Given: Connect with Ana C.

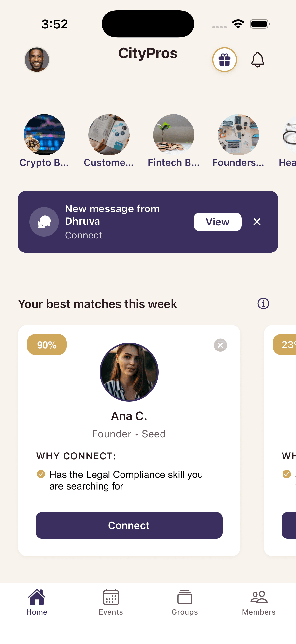Looking at the screenshot, I should click(x=129, y=526).
